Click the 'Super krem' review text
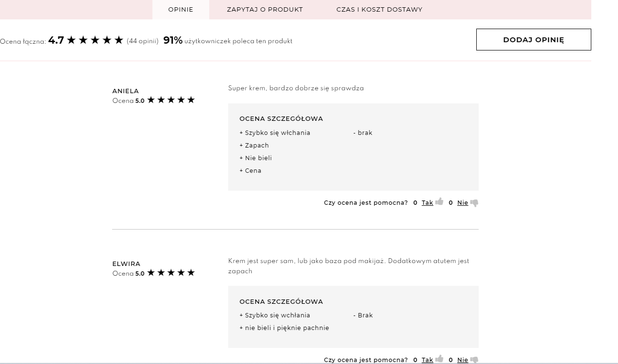This screenshot has height=364, width=618. tap(296, 88)
